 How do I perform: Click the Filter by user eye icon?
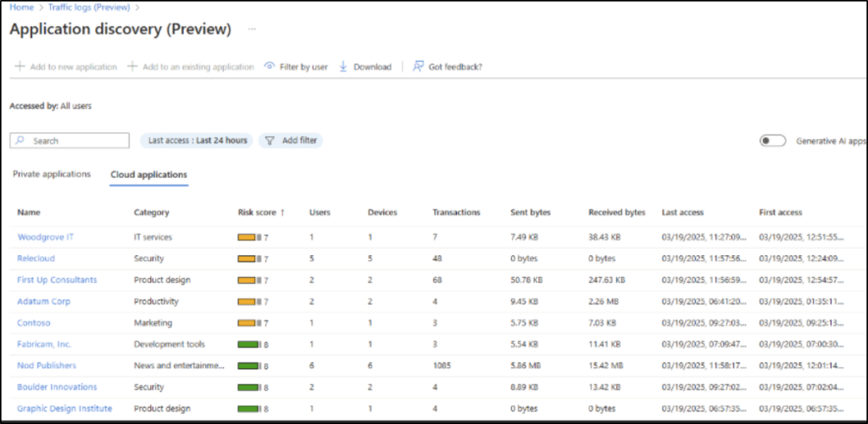point(270,66)
